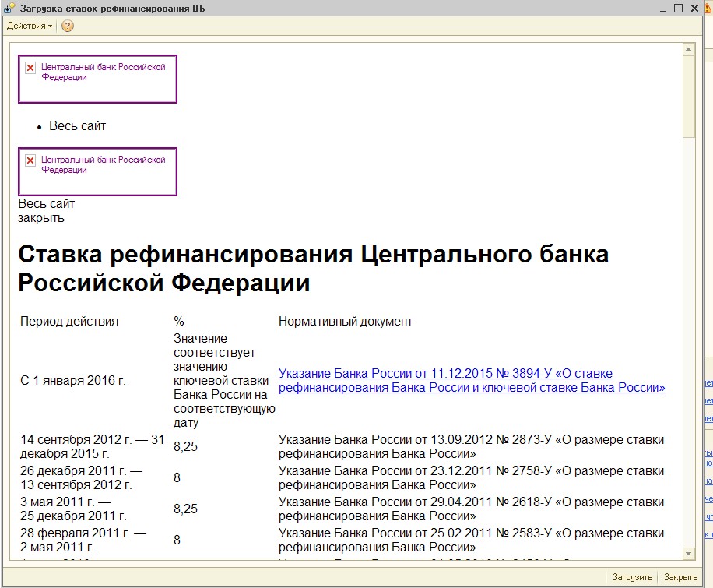
Task: Click the % column header
Action: [179, 322]
